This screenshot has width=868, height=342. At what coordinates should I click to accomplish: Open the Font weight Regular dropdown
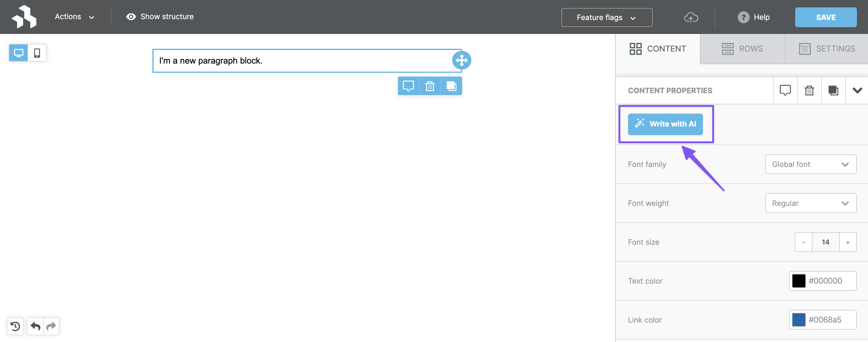(810, 203)
